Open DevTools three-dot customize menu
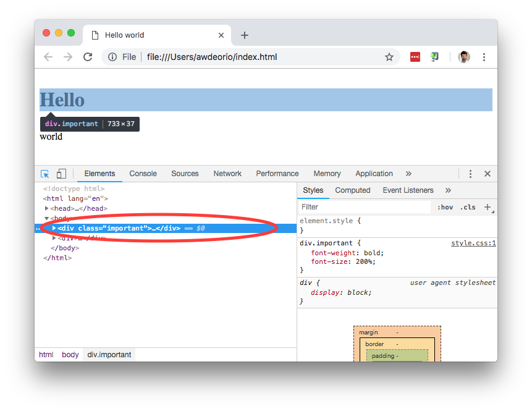This screenshot has height=411, width=532. coord(470,174)
